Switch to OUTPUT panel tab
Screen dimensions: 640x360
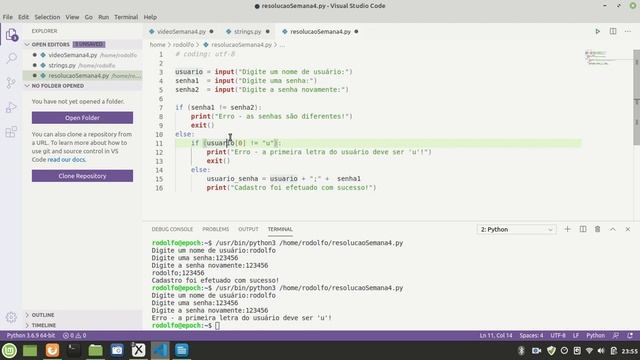tap(248, 229)
